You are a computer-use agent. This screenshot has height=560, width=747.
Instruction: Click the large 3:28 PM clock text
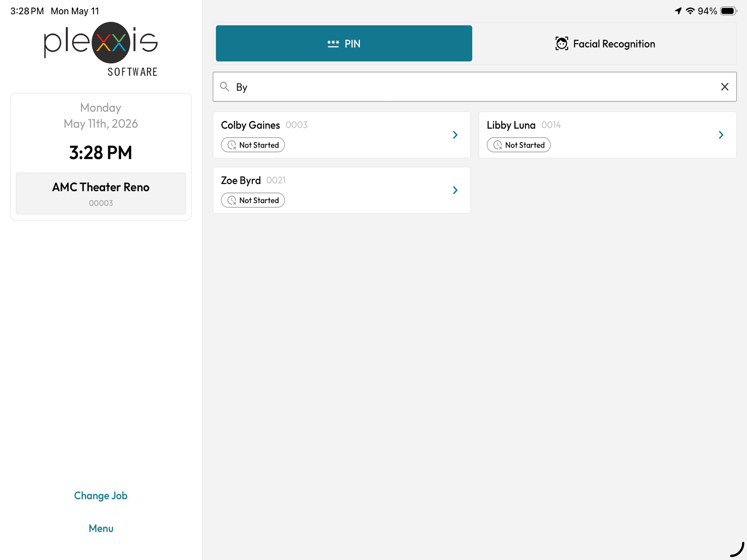click(x=101, y=152)
